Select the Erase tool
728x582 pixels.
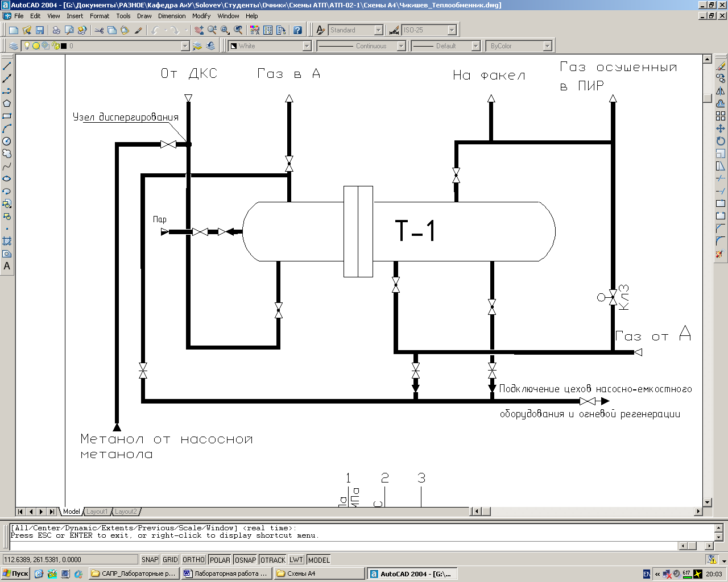tap(721, 66)
